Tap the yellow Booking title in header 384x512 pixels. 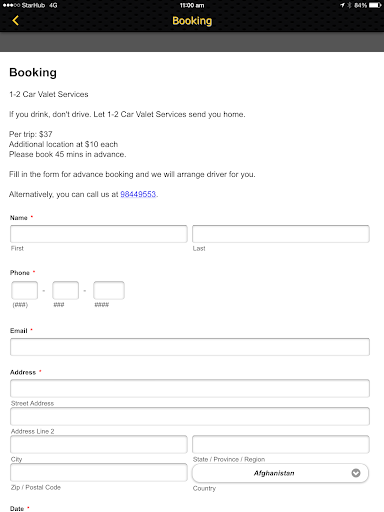pos(192,21)
